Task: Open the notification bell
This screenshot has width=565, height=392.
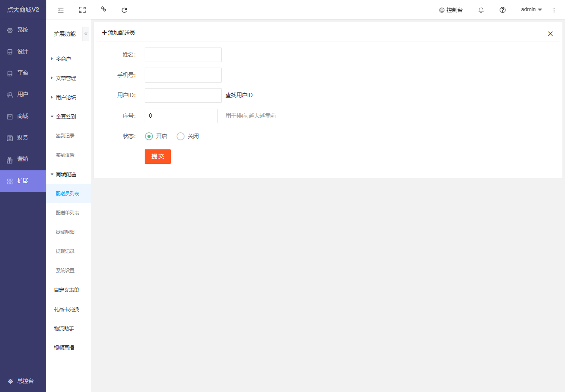Action: click(481, 10)
